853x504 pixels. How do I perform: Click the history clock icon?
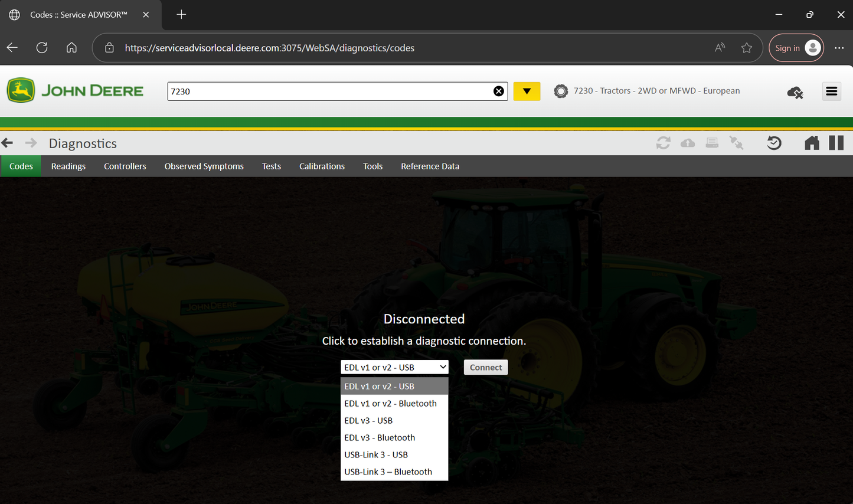pyautogui.click(x=773, y=143)
